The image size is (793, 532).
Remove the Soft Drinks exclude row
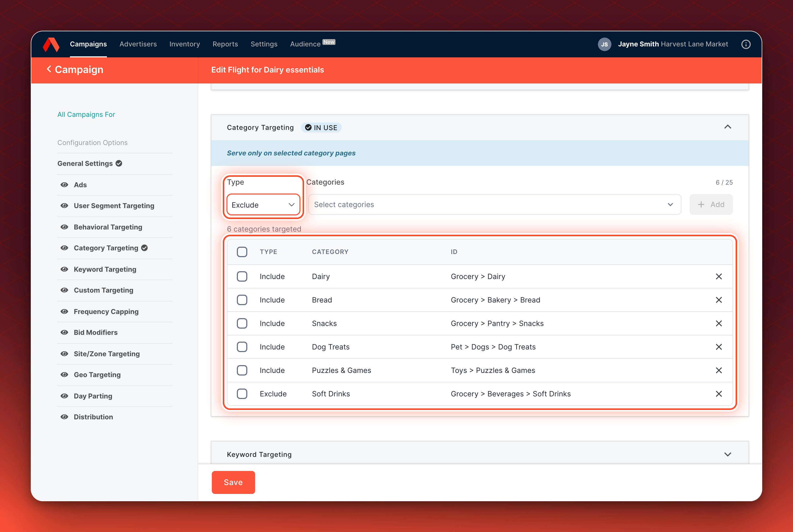click(719, 394)
